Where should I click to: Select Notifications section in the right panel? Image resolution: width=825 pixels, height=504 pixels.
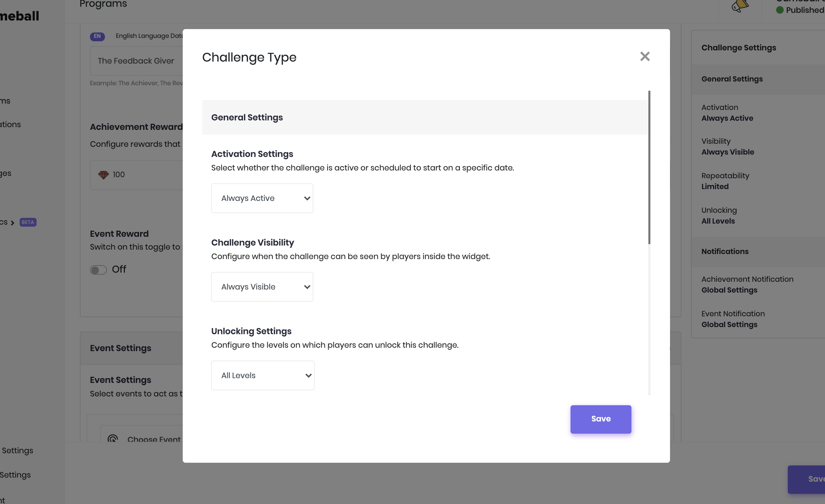725,252
